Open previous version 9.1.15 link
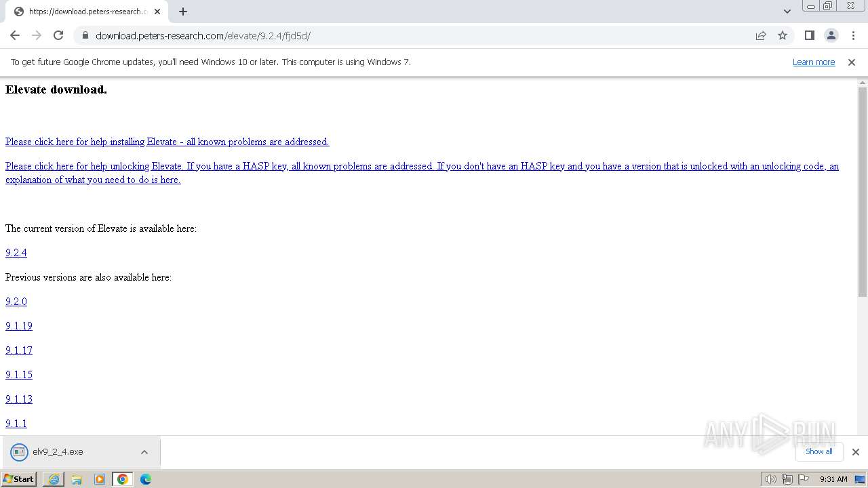Screen dimensions: 868x488 pyautogui.click(x=19, y=375)
